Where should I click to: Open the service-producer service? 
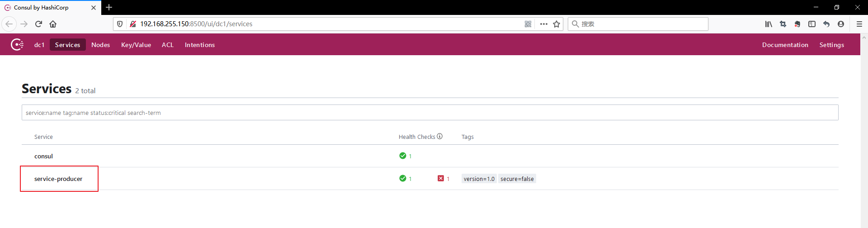tap(58, 179)
